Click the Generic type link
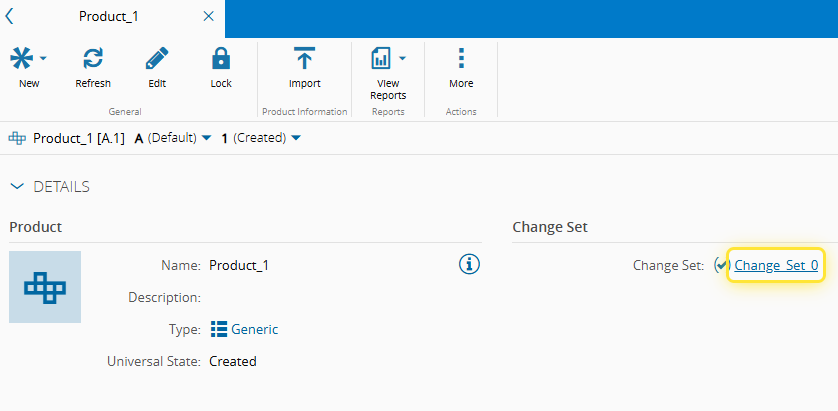The width and height of the screenshot is (838, 411). click(254, 329)
